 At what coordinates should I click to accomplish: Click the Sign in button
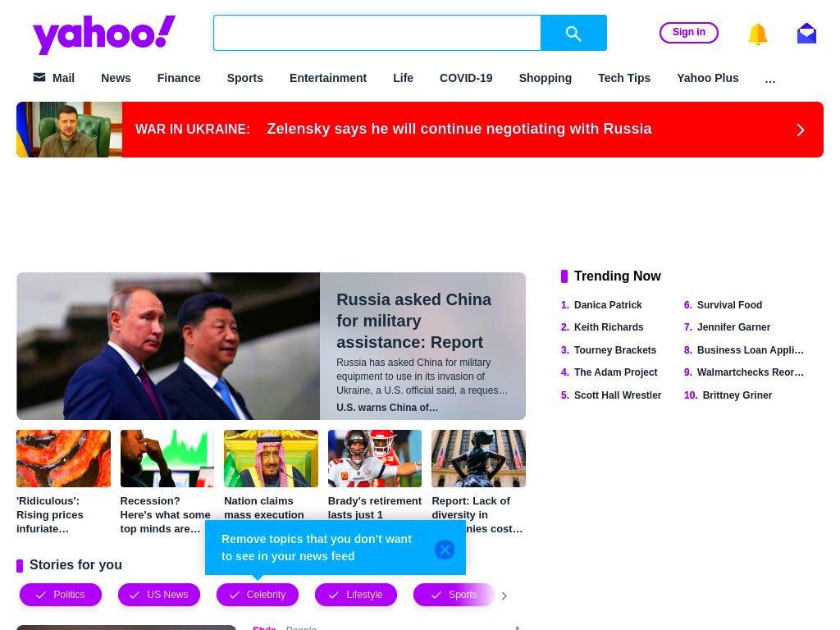[688, 32]
